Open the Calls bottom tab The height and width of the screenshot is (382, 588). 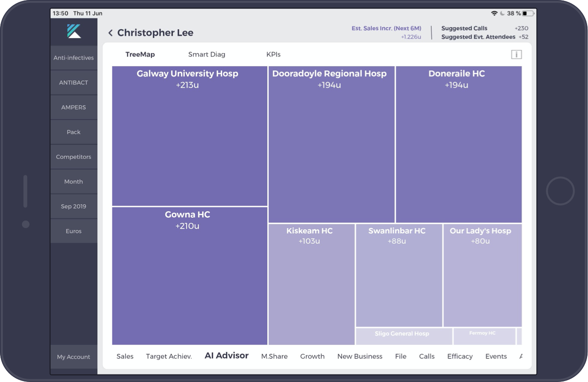pos(427,356)
